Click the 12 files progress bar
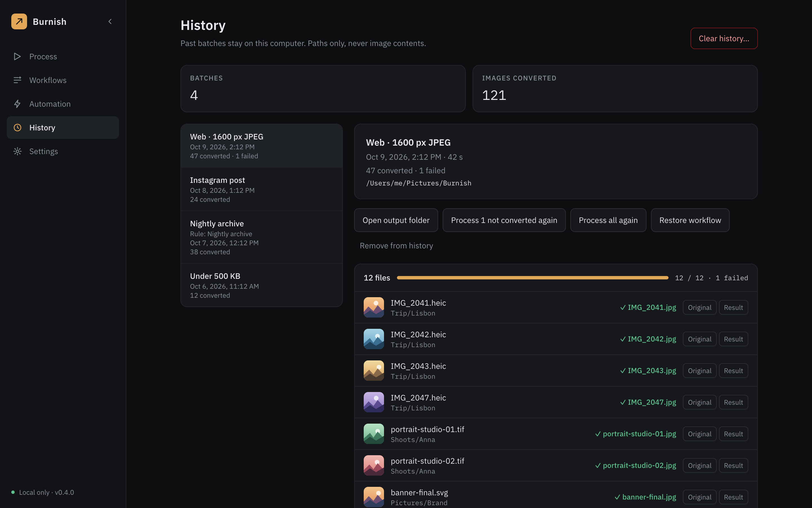This screenshot has width=812, height=508. pos(533,278)
